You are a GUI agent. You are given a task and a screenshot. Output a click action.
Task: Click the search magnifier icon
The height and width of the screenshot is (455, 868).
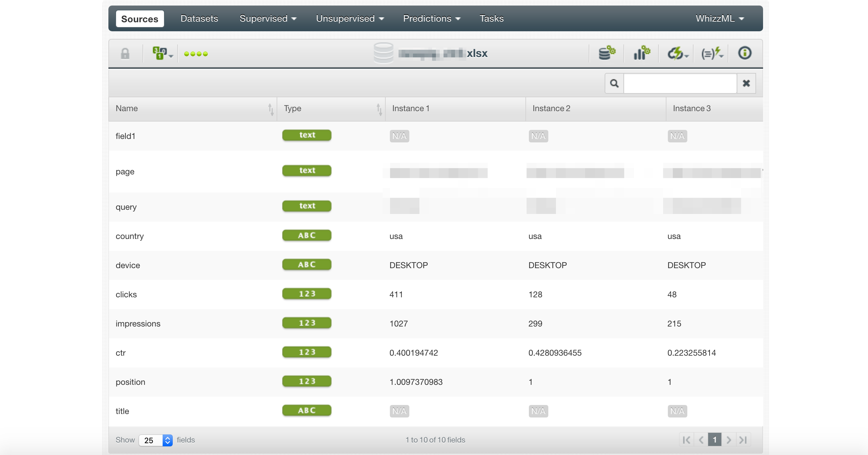coord(614,83)
